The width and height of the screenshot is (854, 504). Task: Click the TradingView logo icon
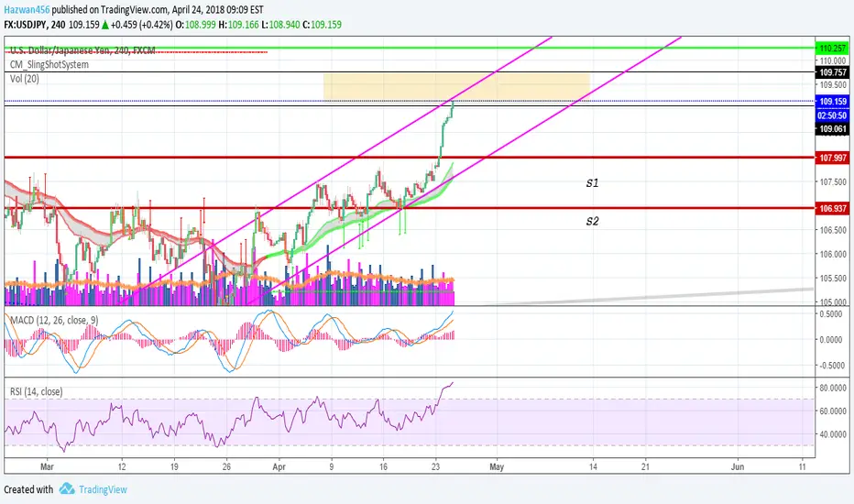click(x=67, y=488)
